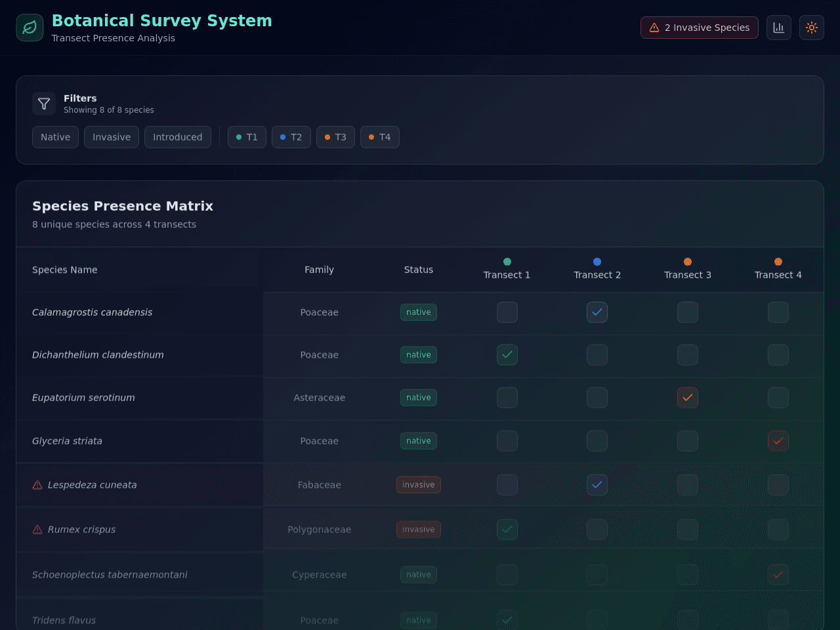Filter by Invasive status
Screen dimensions: 840x630
coord(112,137)
